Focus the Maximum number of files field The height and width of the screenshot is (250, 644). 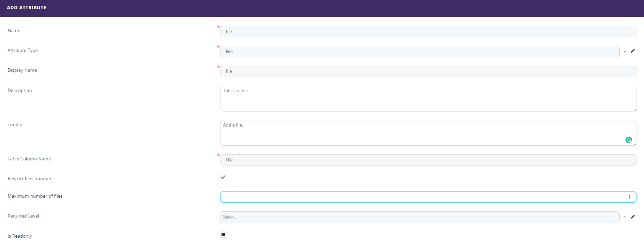[x=428, y=197]
